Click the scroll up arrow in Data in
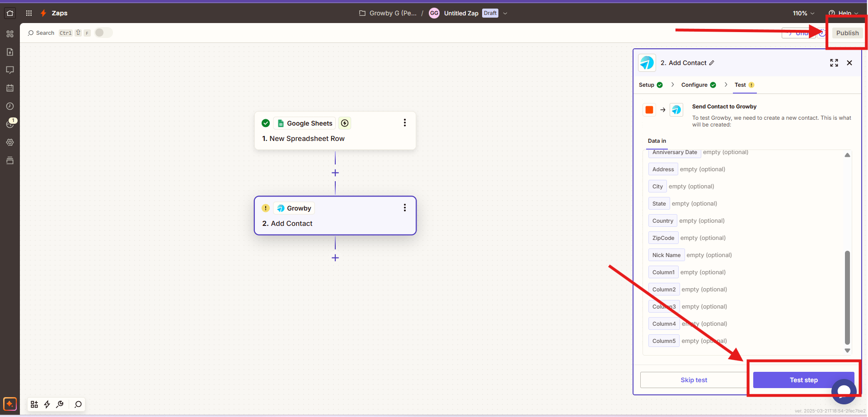The image size is (868, 417). [847, 155]
